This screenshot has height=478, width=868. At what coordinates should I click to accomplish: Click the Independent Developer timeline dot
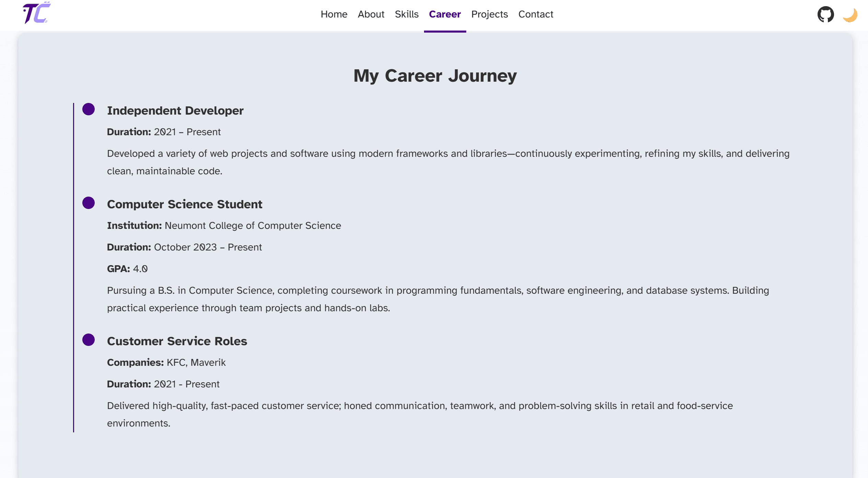coord(89,109)
